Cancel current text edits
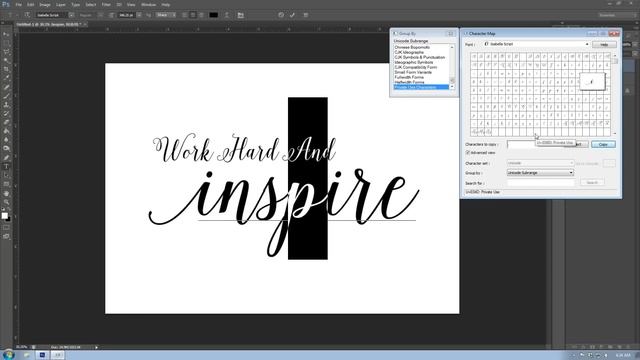 point(281,15)
